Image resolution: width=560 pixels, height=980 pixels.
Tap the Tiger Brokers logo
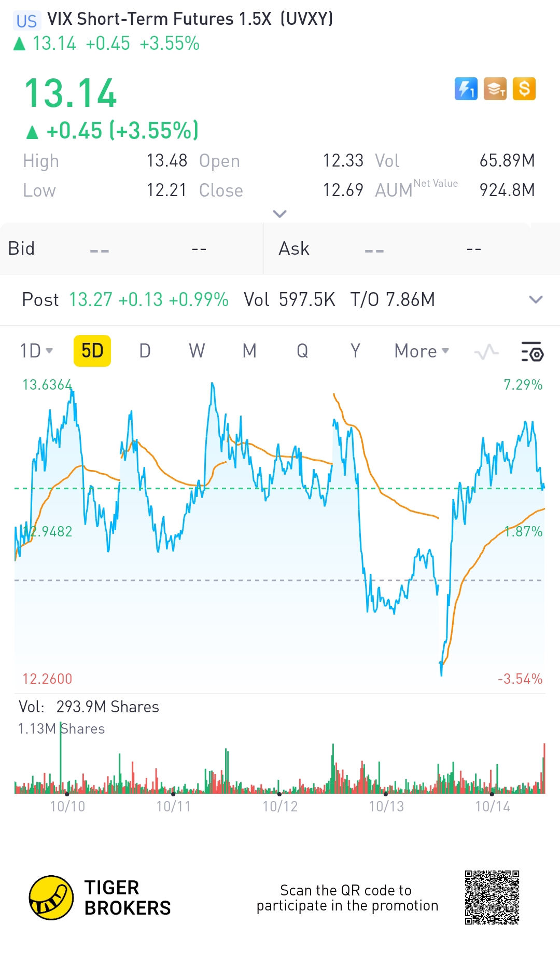[x=100, y=898]
